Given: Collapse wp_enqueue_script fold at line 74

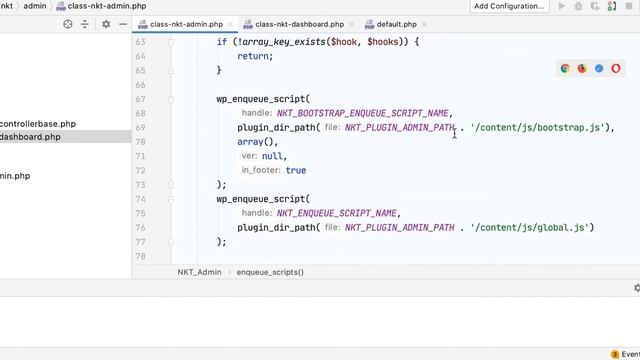Looking at the screenshot, I should 171,199.
